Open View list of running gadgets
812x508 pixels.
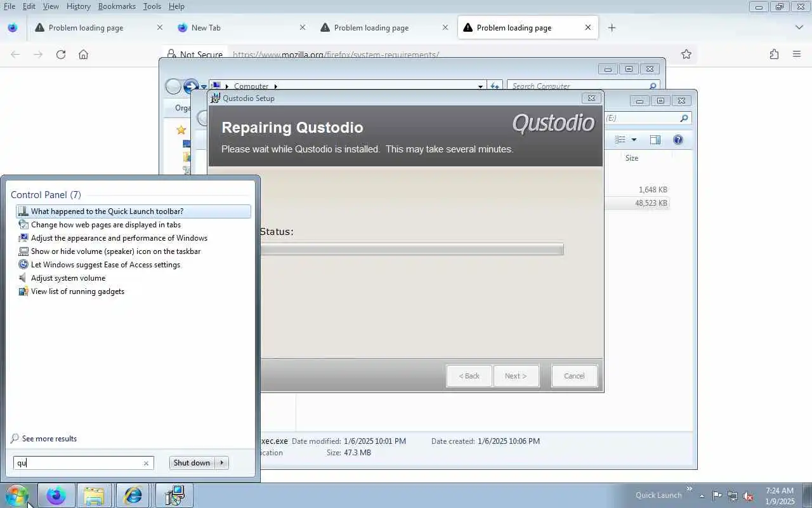(133, 291)
